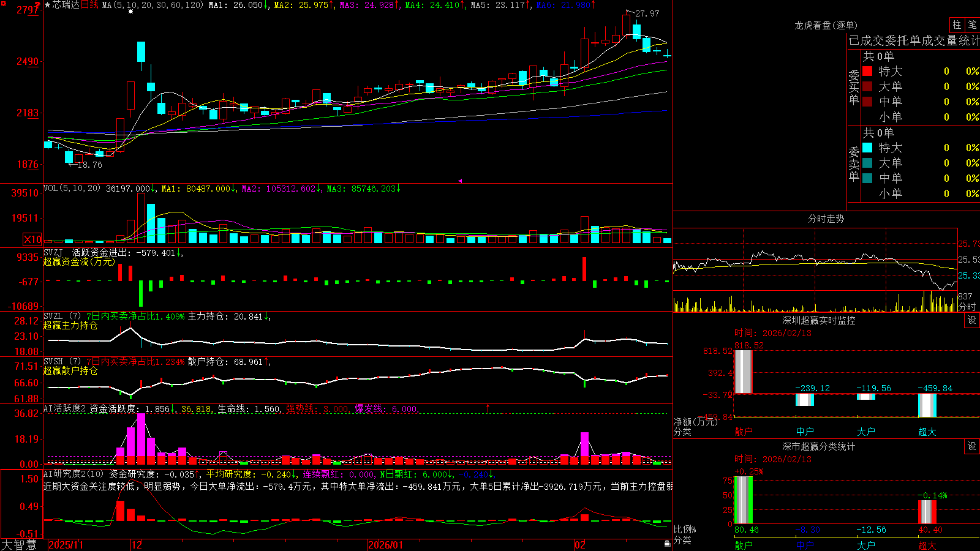
Task: Click the AI活跃度2 indicator name
Action: [x=65, y=408]
